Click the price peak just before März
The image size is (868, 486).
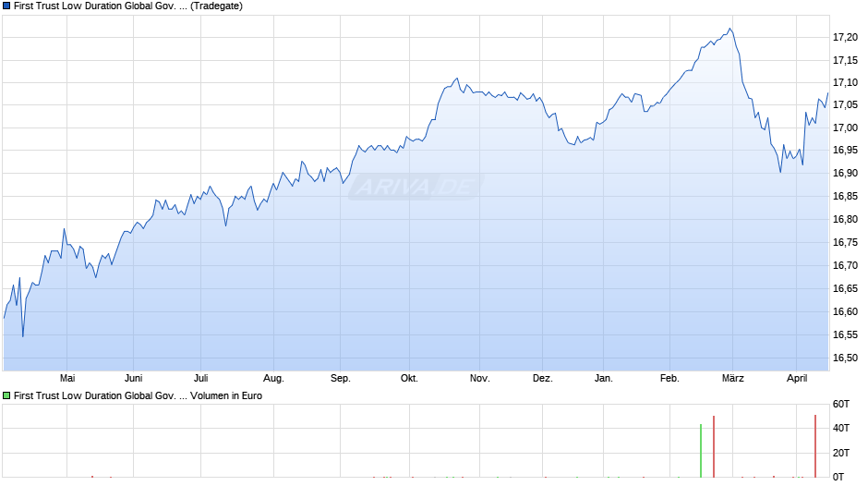click(730, 29)
